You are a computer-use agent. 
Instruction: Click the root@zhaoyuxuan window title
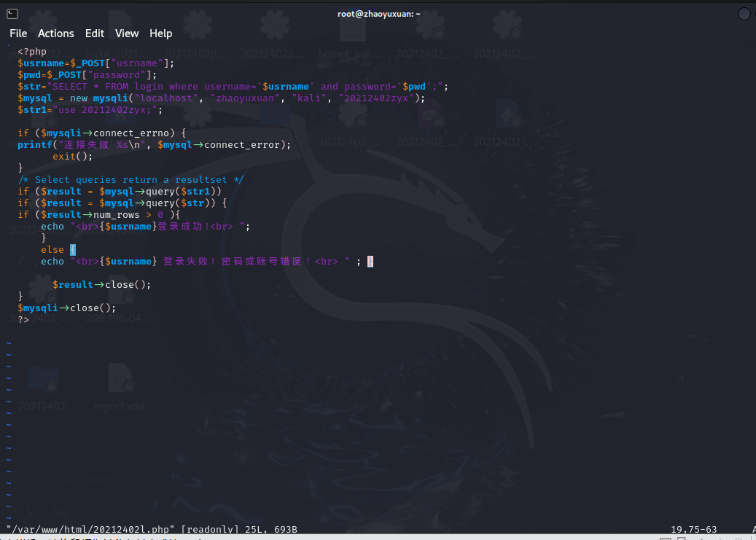click(378, 14)
